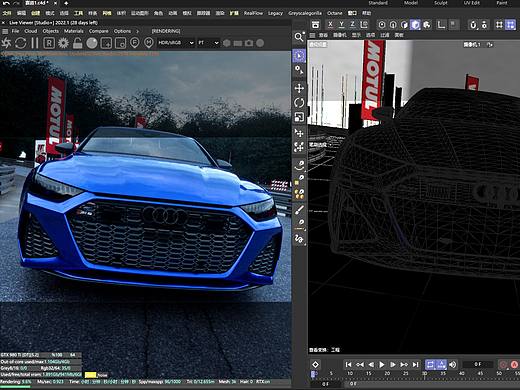Toggle the coordinate system icon

click(364, 24)
